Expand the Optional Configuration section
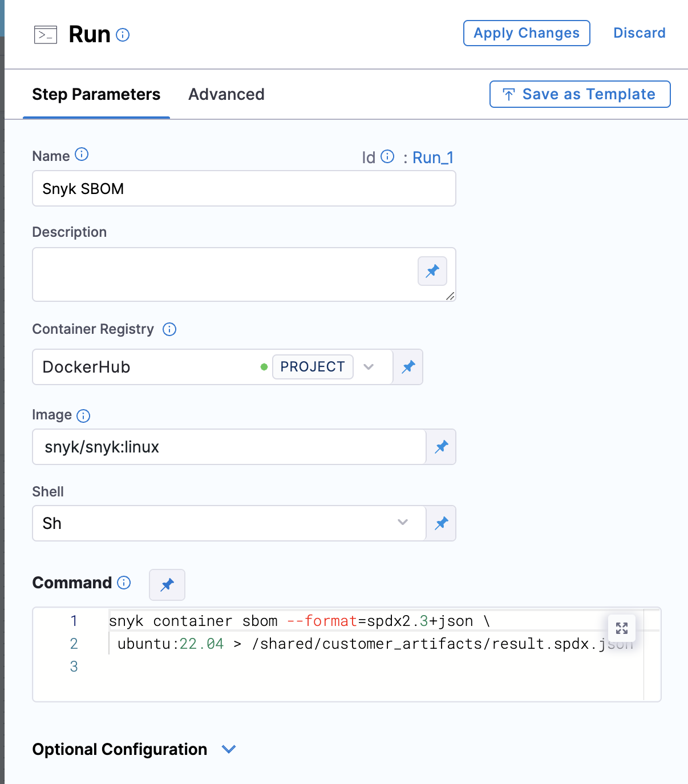 pyautogui.click(x=229, y=749)
